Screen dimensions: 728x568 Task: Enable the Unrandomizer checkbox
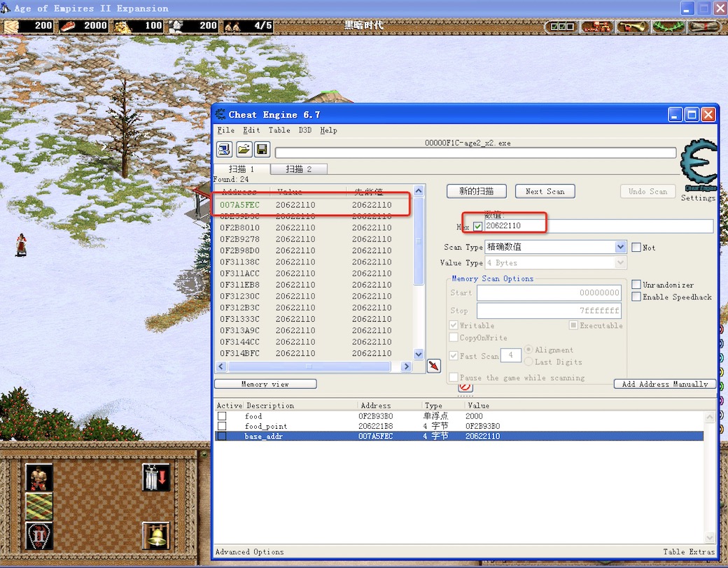636,285
